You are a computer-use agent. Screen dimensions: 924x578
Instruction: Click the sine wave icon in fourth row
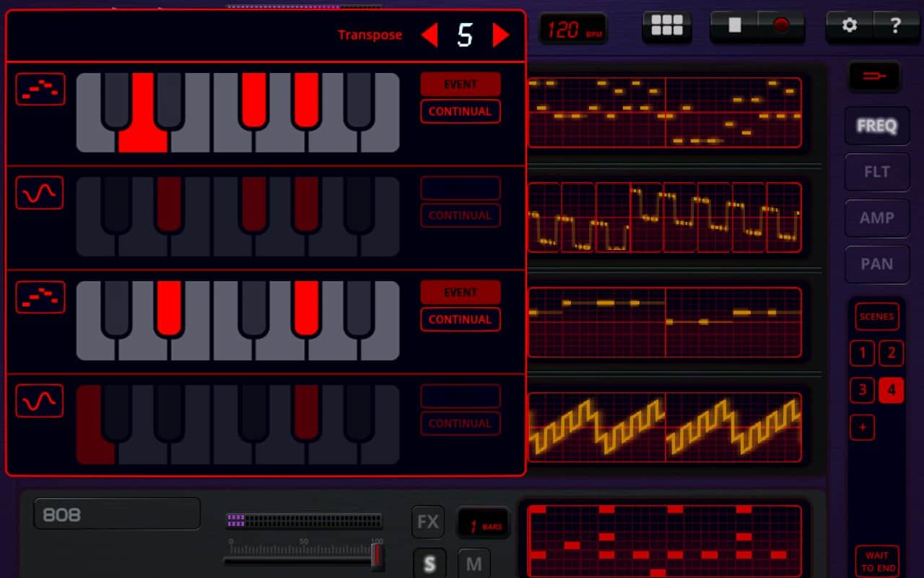coord(40,401)
